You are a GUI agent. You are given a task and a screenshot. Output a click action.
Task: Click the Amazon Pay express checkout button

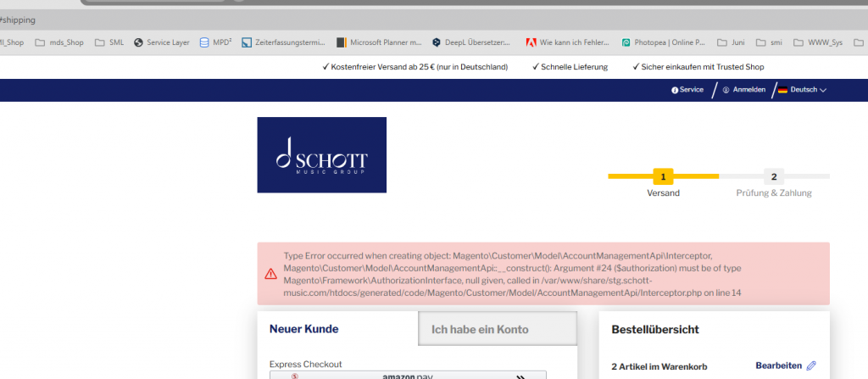pyautogui.click(x=408, y=375)
